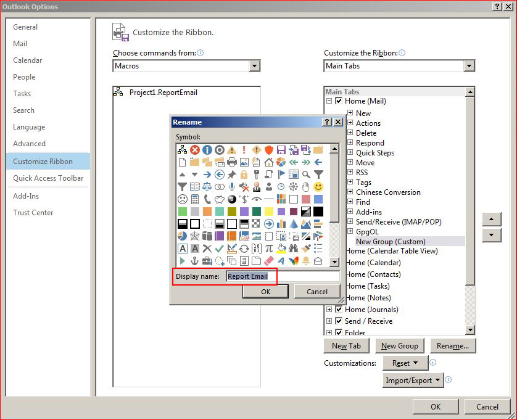Choose the yellow color square symbol
517x420 pixels.
click(x=269, y=212)
